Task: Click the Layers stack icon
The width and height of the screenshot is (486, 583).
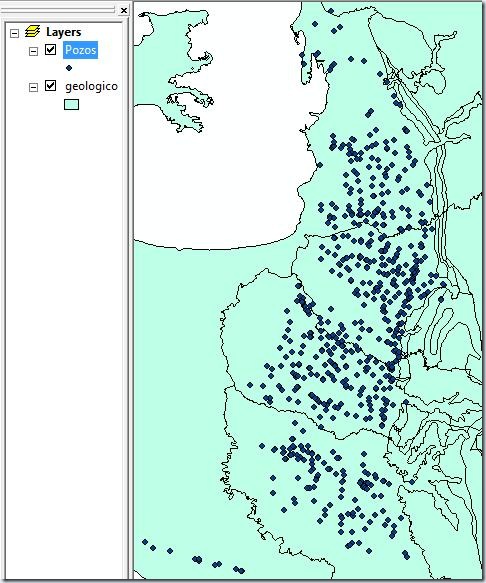Action: (x=33, y=32)
